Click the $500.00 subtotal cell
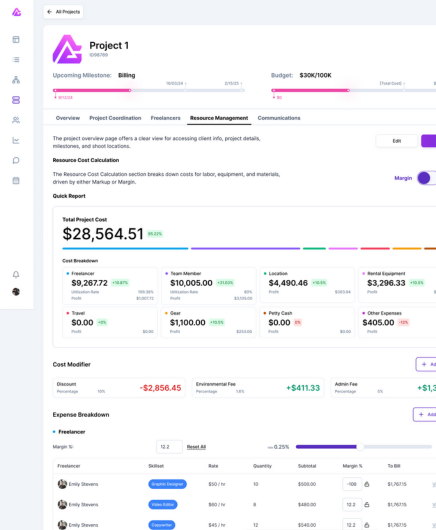Screen dimensions: 436x530 tap(307, 484)
